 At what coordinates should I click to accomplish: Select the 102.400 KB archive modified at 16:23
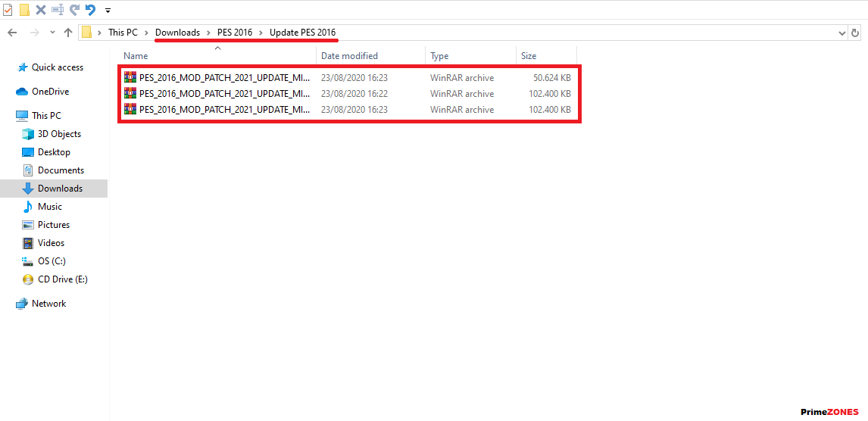[x=348, y=110]
